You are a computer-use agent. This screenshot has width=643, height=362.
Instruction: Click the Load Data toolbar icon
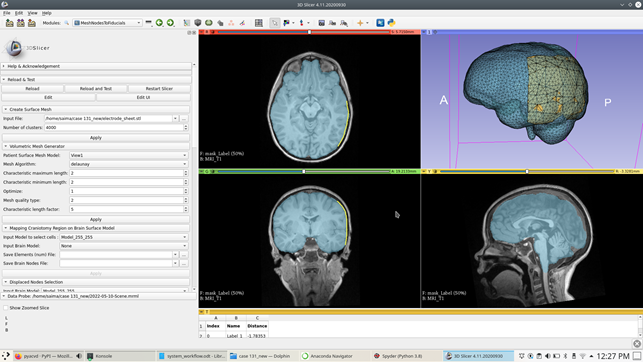[9, 23]
